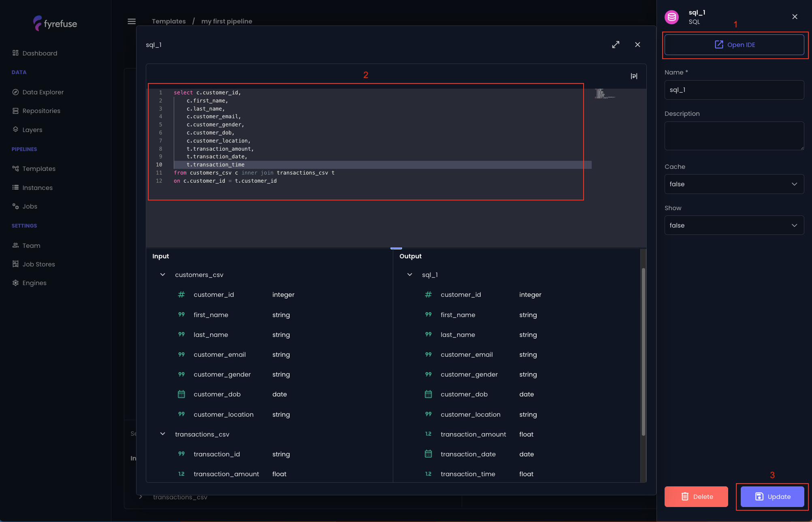The width and height of the screenshot is (812, 522).
Task: Click the code minimap thumbnail
Action: pos(605,94)
